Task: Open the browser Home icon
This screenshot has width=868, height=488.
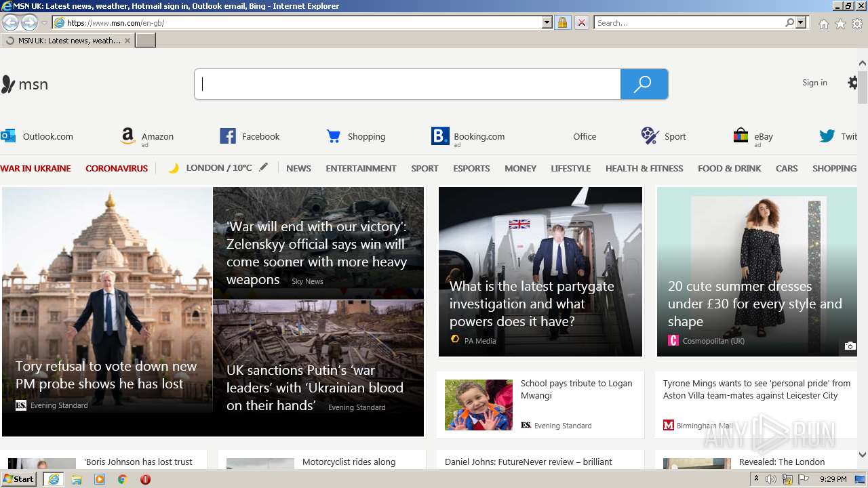Action: (x=823, y=24)
